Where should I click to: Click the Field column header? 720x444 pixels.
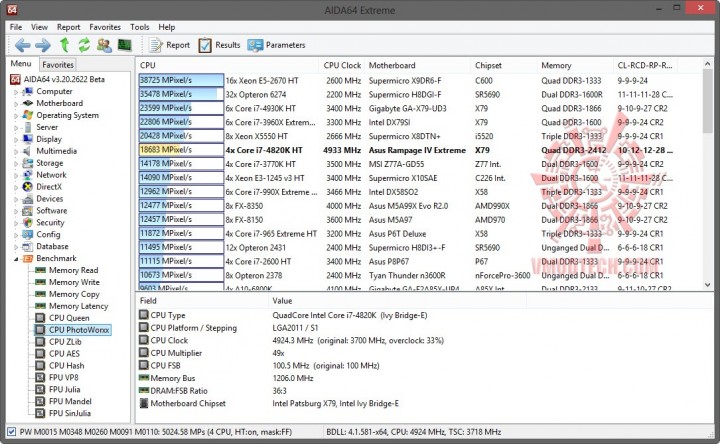202,301
